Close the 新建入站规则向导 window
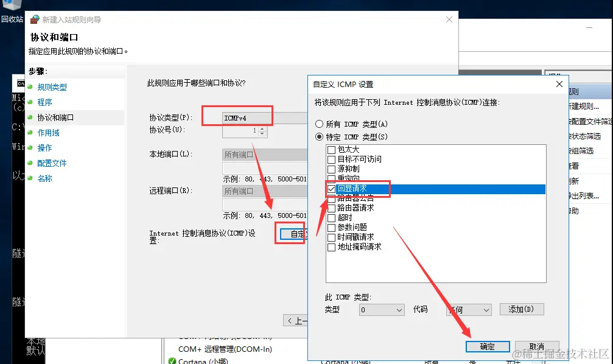Screen dimensions: 613x364 point(449,19)
